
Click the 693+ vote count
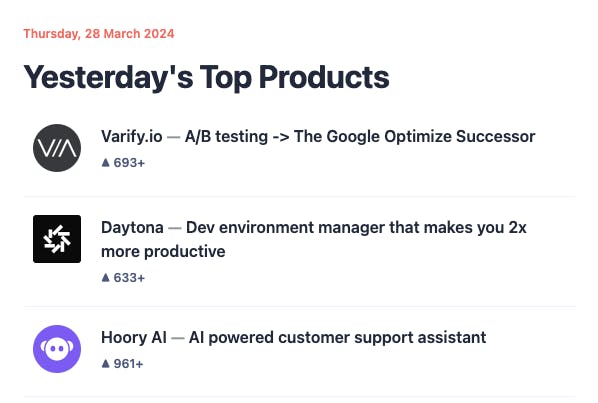pos(129,163)
